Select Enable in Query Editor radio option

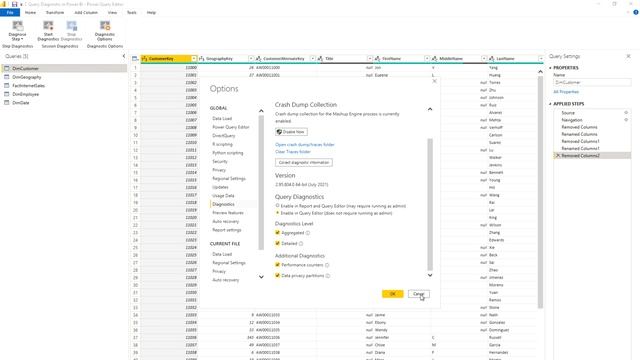point(278,213)
